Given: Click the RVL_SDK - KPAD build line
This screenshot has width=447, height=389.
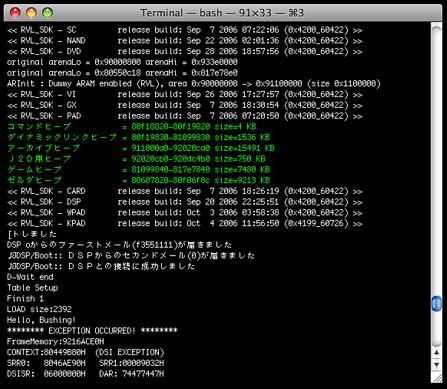Looking at the screenshot, I should (185, 223).
